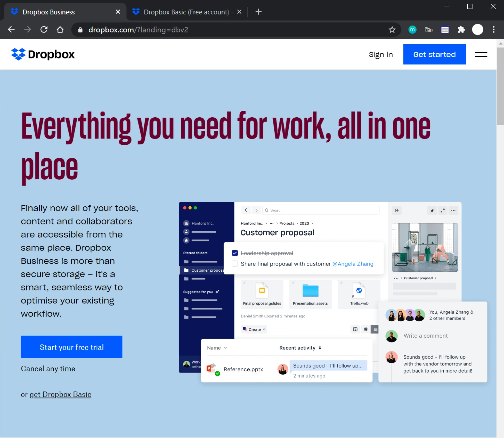
Task: Follow the get Dropbox Basic link
Action: click(x=60, y=394)
